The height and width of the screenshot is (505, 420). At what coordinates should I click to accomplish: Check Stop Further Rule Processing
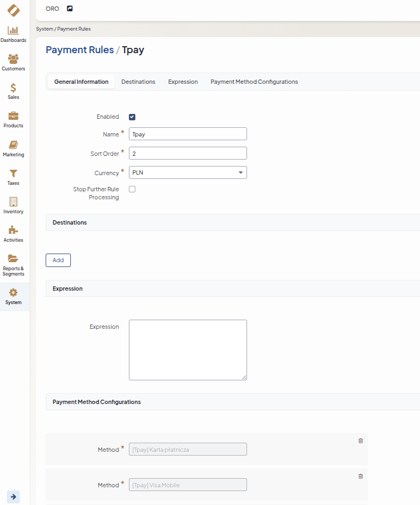[x=132, y=189]
